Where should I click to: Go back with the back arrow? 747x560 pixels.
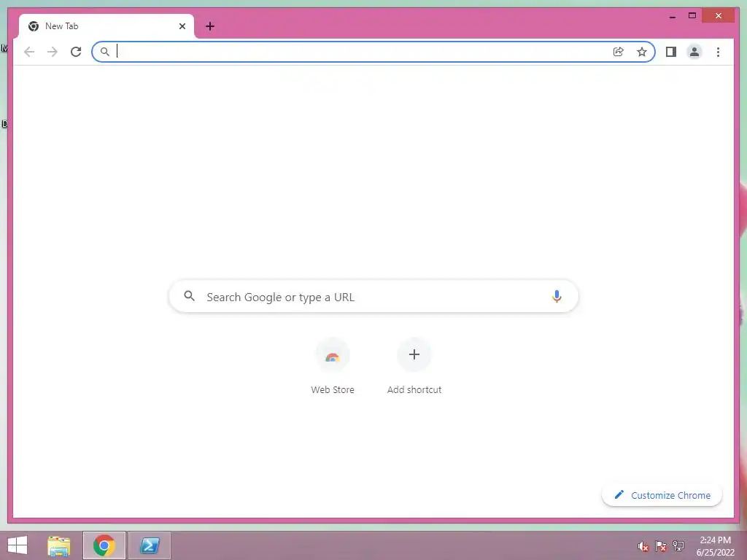pos(29,52)
